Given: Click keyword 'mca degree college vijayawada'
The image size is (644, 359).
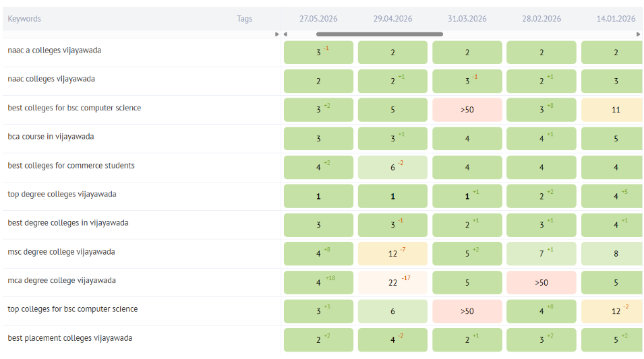Looking at the screenshot, I should (61, 281).
